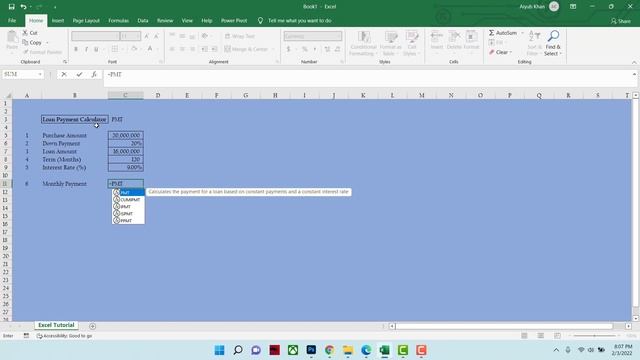Expand AutoSum dropdown arrow
Screen dimensions: 640x360
[522, 33]
